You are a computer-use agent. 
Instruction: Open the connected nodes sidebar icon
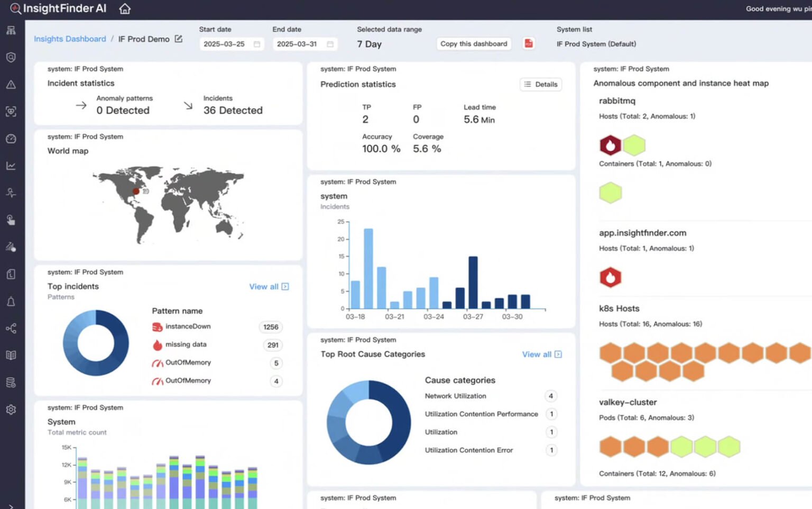coord(11,329)
